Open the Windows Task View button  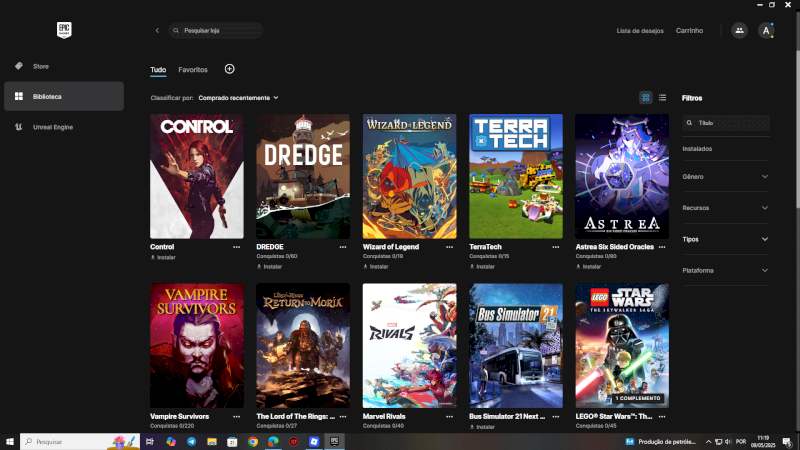149,441
